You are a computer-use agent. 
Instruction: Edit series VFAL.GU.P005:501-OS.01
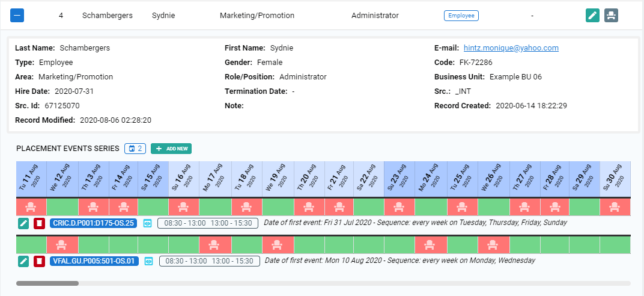[x=23, y=261]
